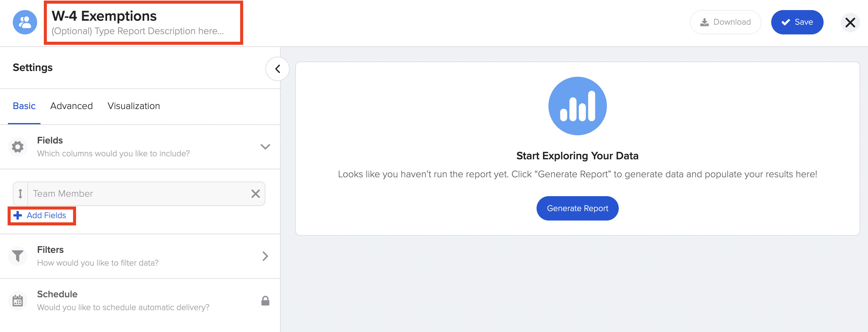868x332 pixels.
Task: Download the report
Action: click(x=725, y=22)
